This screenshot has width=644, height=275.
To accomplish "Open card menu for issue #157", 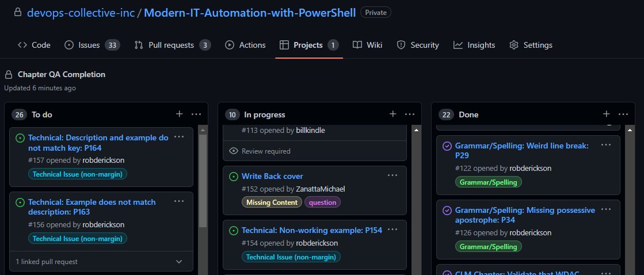I will [178, 137].
